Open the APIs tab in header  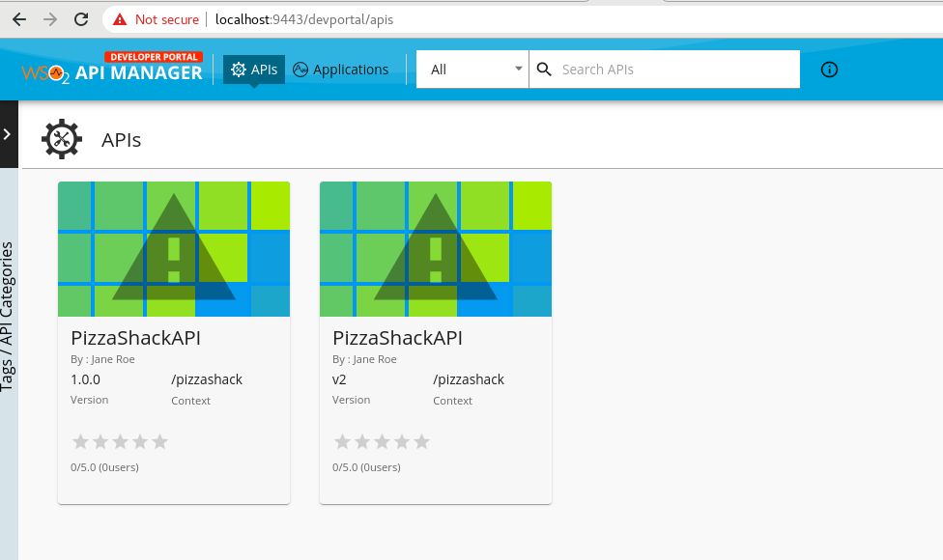click(x=254, y=70)
